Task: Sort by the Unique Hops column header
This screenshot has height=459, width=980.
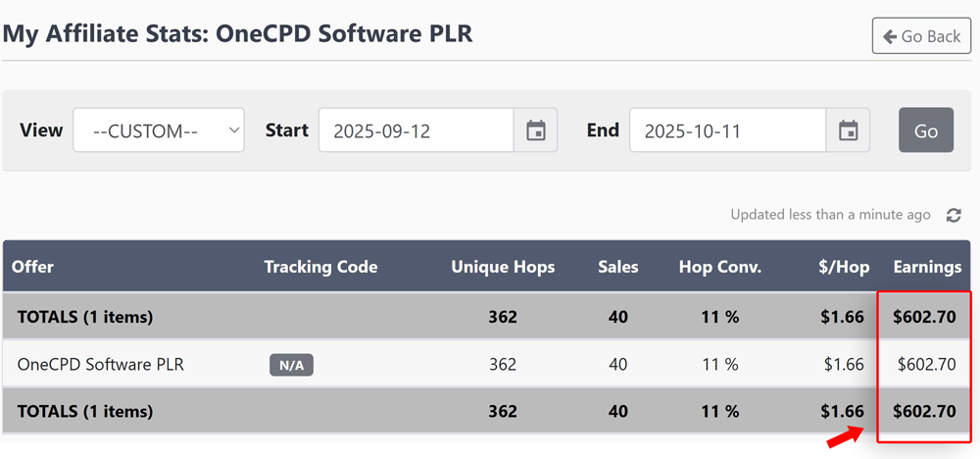Action: pos(502,267)
